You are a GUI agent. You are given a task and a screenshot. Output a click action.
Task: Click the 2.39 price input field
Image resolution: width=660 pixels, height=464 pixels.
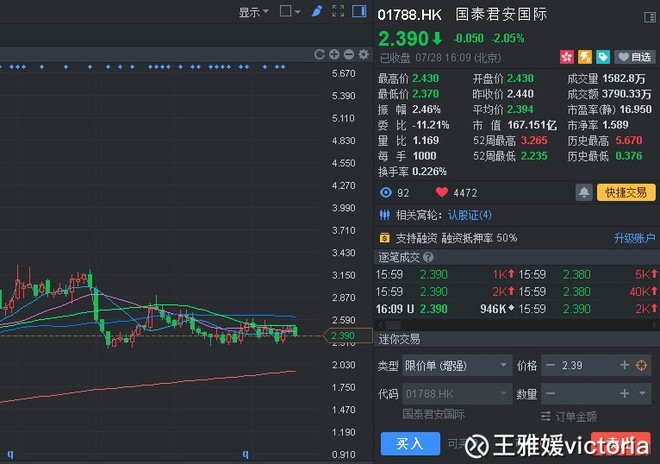click(x=587, y=365)
